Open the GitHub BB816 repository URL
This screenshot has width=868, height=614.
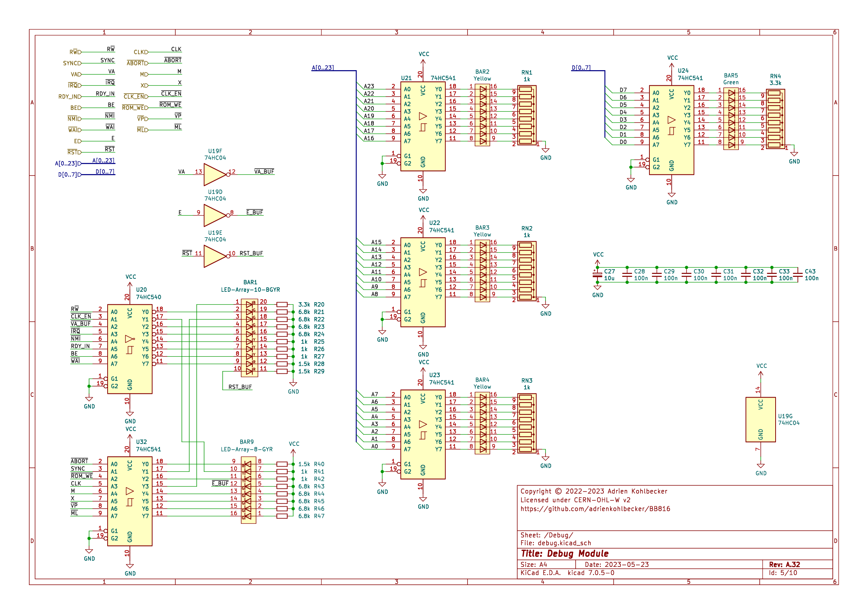click(x=595, y=509)
